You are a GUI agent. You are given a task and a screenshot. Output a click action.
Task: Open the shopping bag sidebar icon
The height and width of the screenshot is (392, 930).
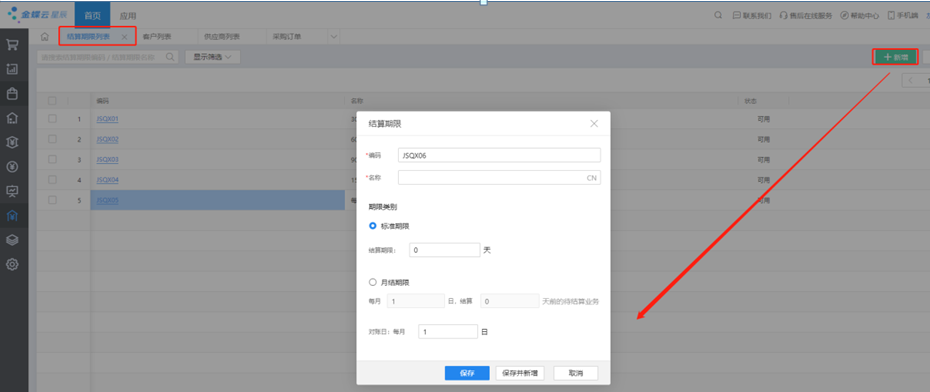12,94
